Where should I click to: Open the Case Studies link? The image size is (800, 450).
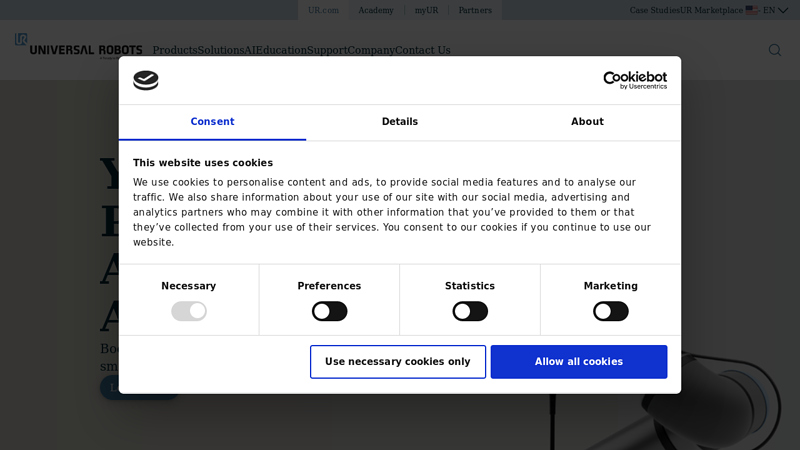(x=655, y=10)
